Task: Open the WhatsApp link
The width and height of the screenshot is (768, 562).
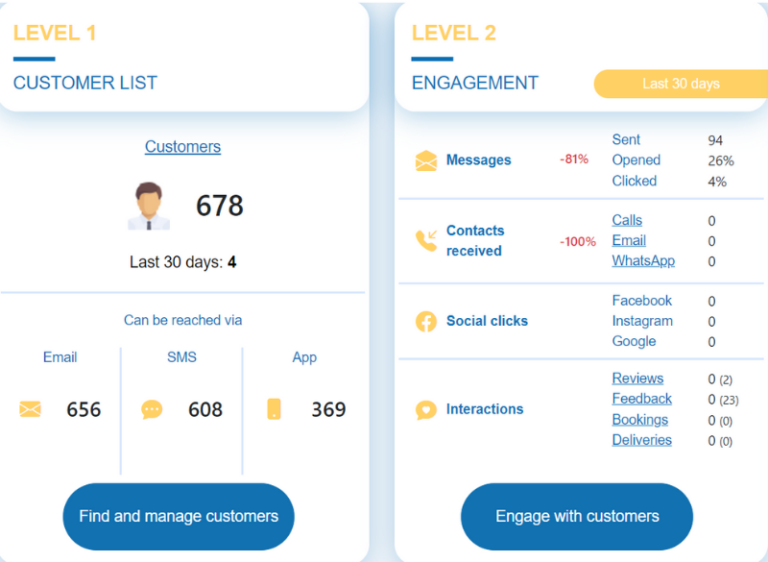Action: coord(643,261)
